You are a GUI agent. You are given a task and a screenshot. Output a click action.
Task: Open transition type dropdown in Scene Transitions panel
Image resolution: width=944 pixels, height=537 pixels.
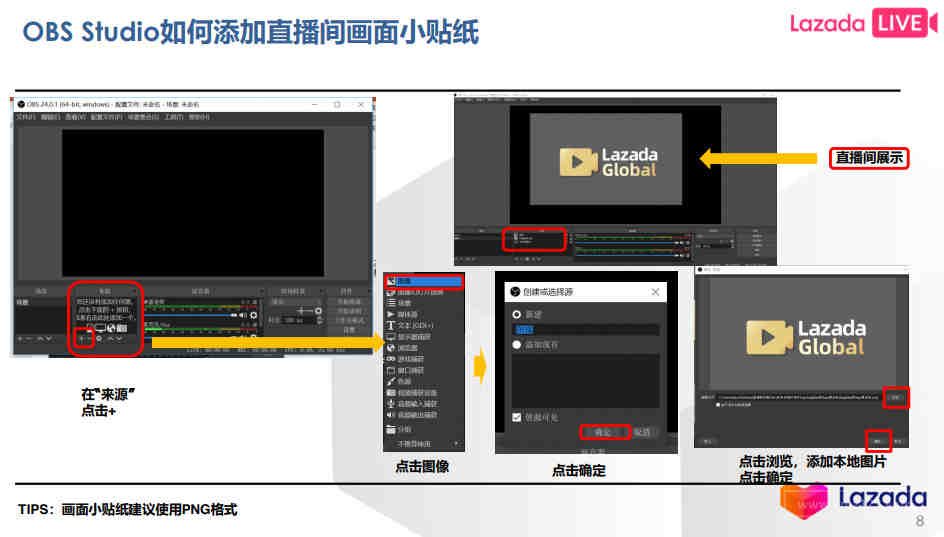[x=296, y=301]
